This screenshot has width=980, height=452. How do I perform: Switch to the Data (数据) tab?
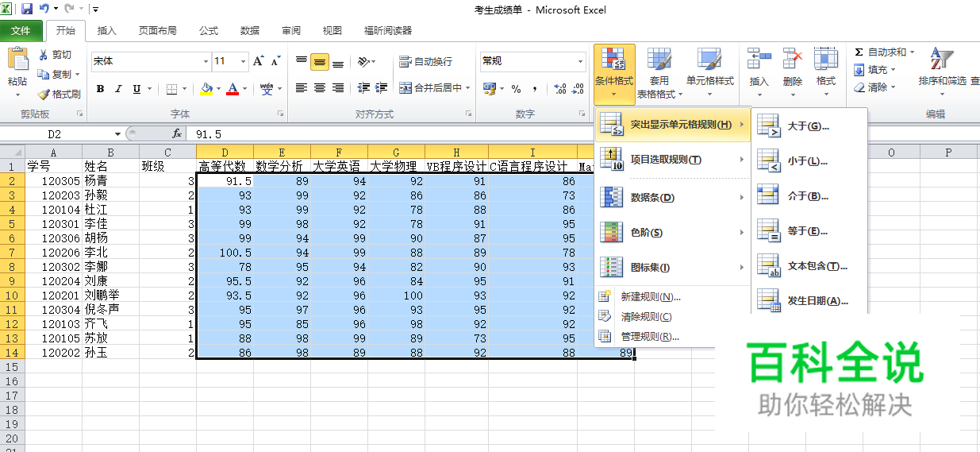pyautogui.click(x=250, y=31)
